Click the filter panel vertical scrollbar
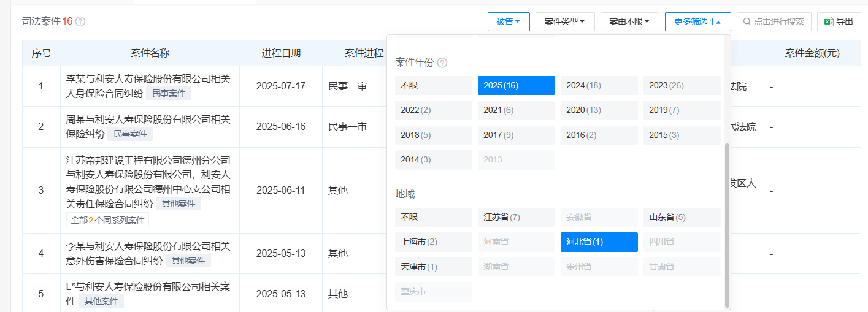This screenshot has height=312, width=868. (x=728, y=225)
